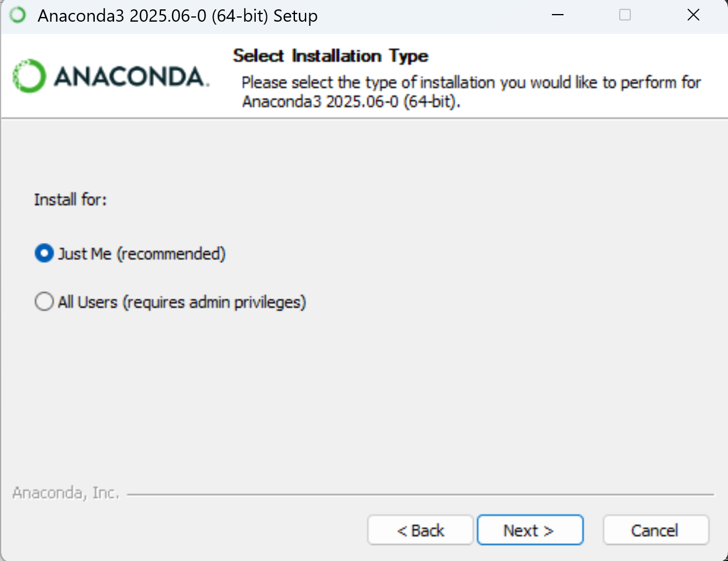
Task: Click the separator line beside Anaconda, Inc.
Action: click(x=420, y=495)
